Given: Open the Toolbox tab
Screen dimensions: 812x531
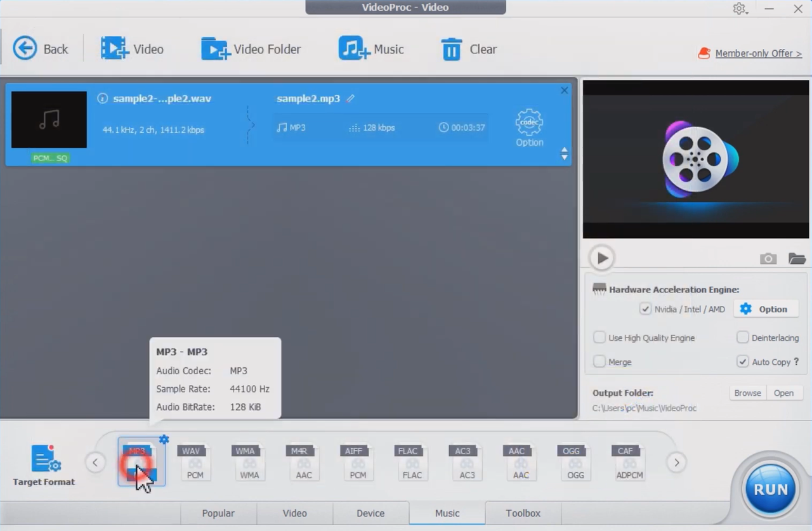Looking at the screenshot, I should click(523, 513).
